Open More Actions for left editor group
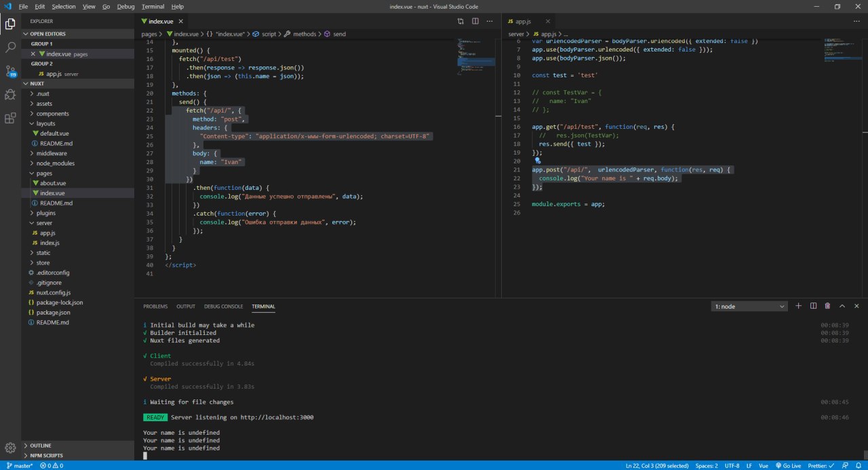 click(490, 21)
